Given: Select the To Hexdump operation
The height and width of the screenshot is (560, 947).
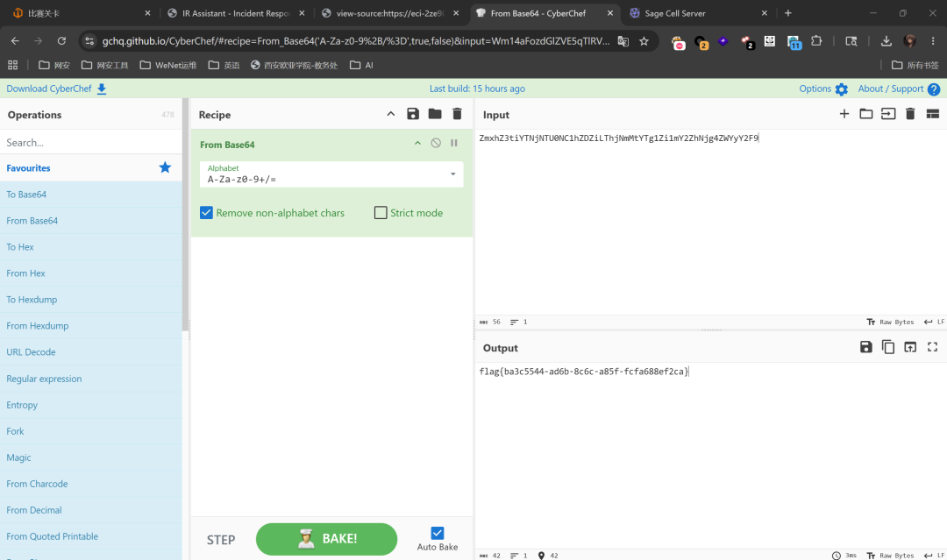Looking at the screenshot, I should point(90,300).
